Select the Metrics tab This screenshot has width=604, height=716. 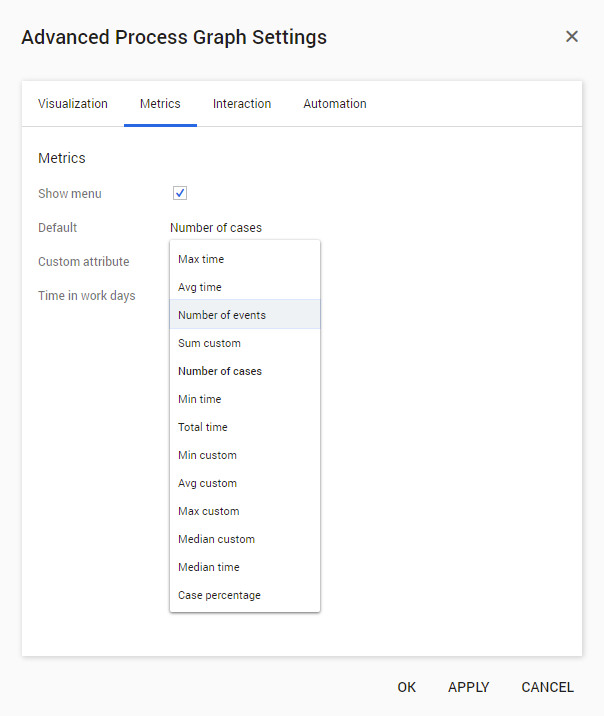tap(160, 104)
